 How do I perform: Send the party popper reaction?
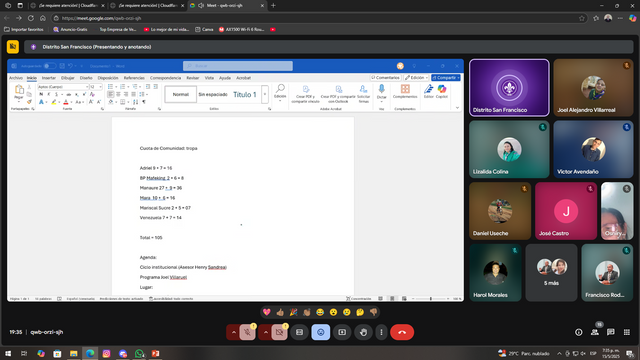(x=293, y=312)
